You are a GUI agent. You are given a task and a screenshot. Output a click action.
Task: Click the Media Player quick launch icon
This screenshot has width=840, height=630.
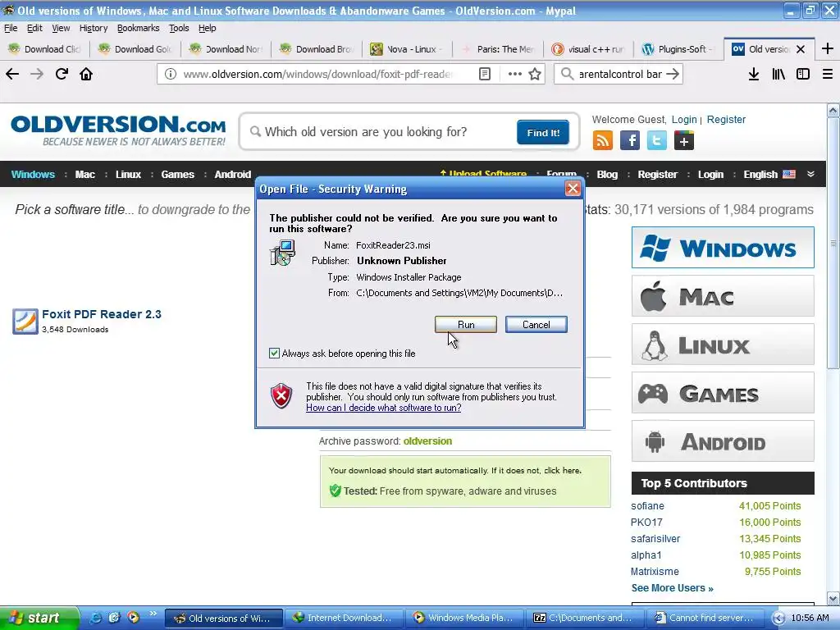click(x=133, y=618)
